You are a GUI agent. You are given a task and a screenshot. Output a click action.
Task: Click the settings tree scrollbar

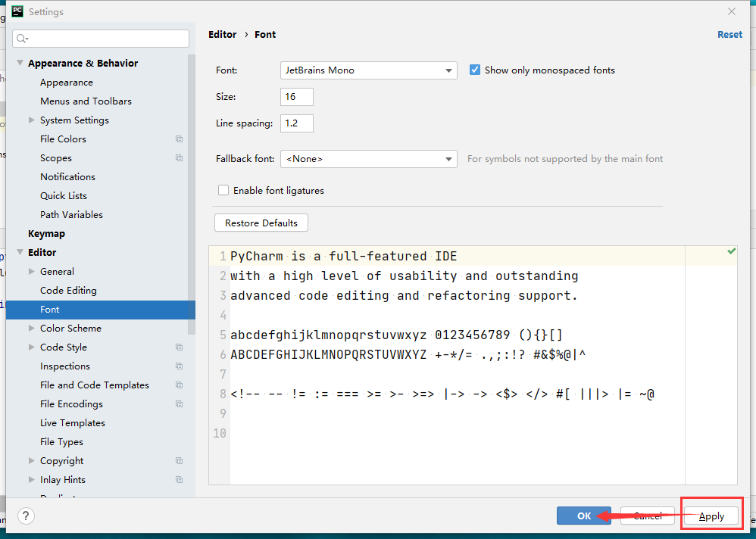(x=192, y=195)
